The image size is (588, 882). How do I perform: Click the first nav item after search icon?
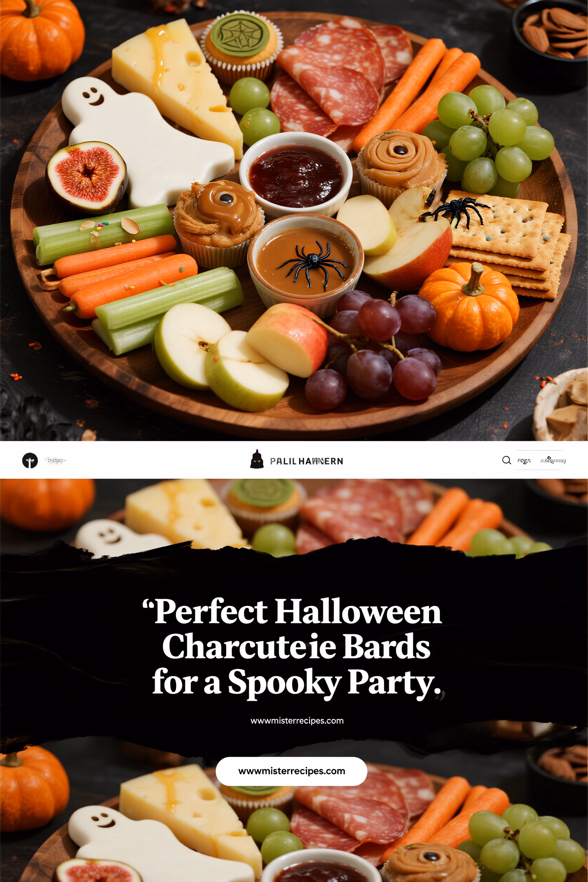[524, 460]
